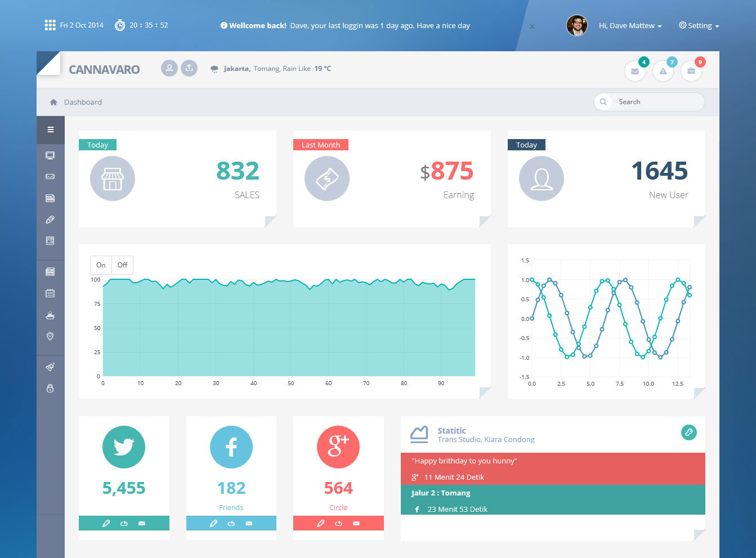This screenshot has width=756, height=558.
Task: Click the user profile icon beside CANNAVARO
Action: [169, 68]
